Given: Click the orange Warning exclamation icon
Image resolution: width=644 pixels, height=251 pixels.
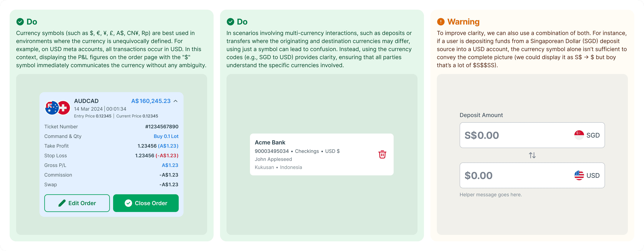Looking at the screenshot, I should (x=440, y=22).
